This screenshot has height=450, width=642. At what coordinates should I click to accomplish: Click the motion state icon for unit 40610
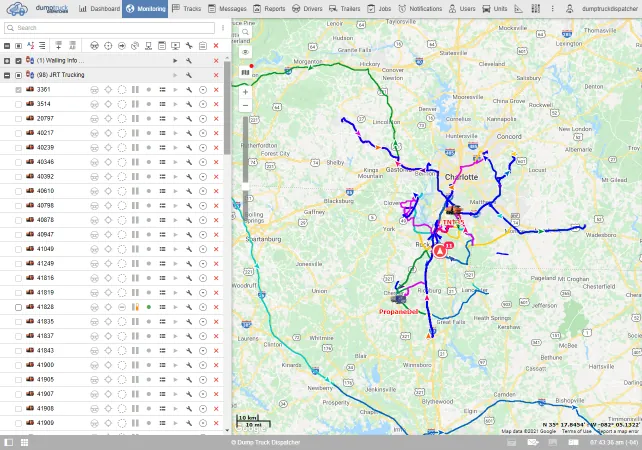135,191
